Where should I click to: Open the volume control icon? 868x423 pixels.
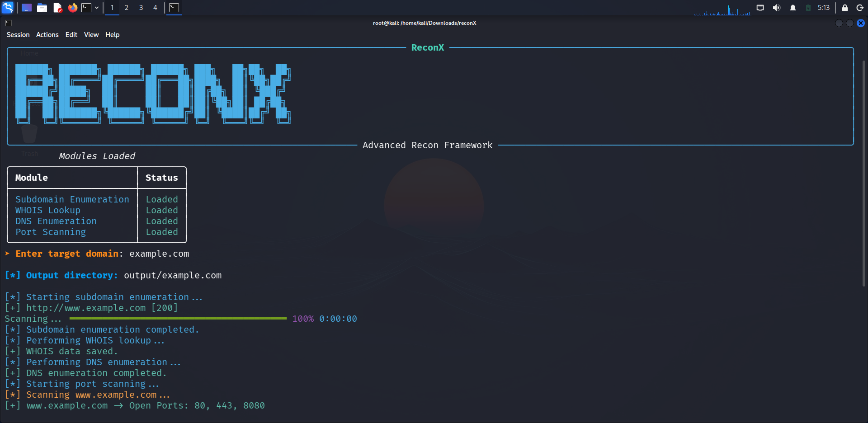777,8
